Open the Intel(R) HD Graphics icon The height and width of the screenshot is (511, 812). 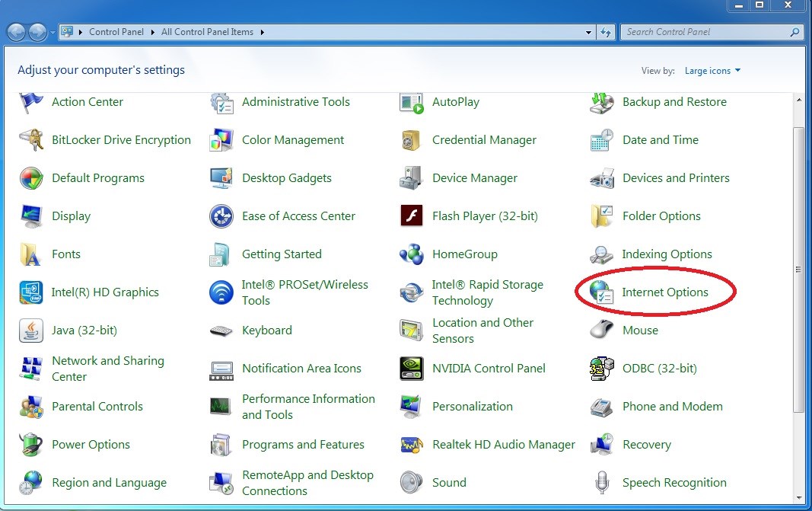(30, 292)
